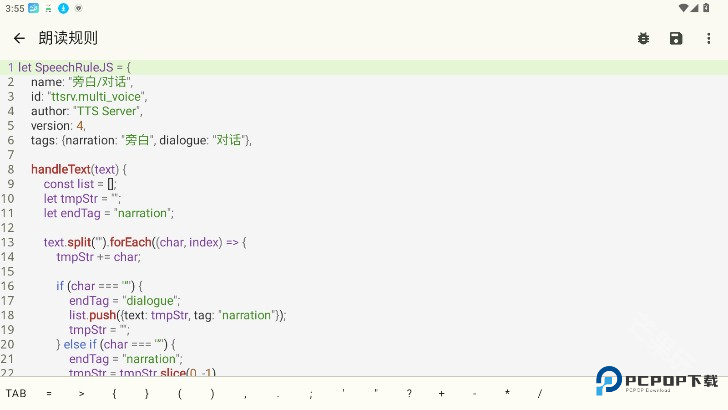Tap the equals sign symbol key
The height and width of the screenshot is (410, 728).
[x=49, y=393]
